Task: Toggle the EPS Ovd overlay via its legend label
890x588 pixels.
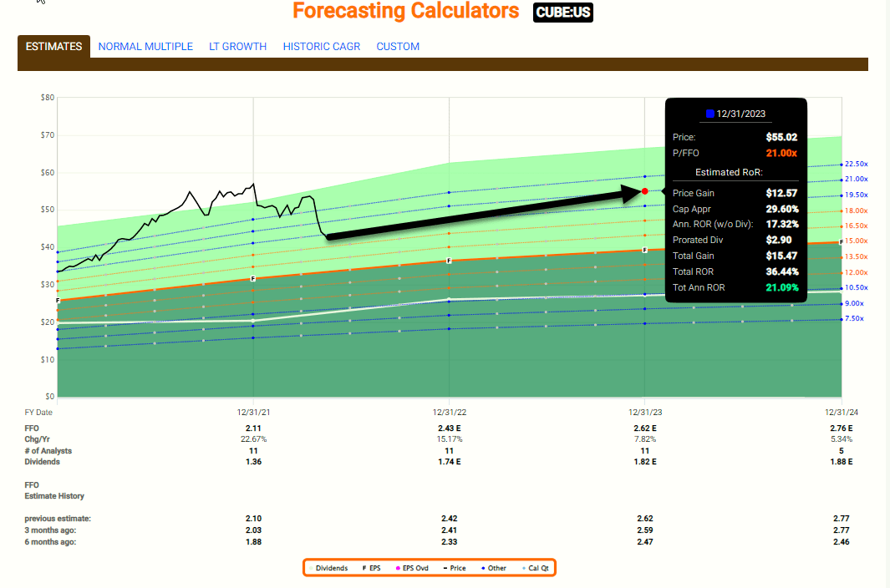Action: point(415,568)
